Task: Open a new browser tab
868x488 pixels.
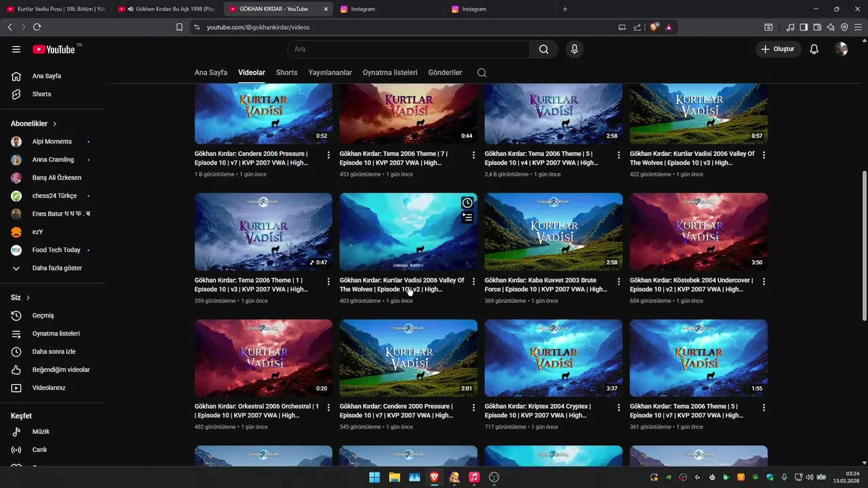Action: [565, 9]
